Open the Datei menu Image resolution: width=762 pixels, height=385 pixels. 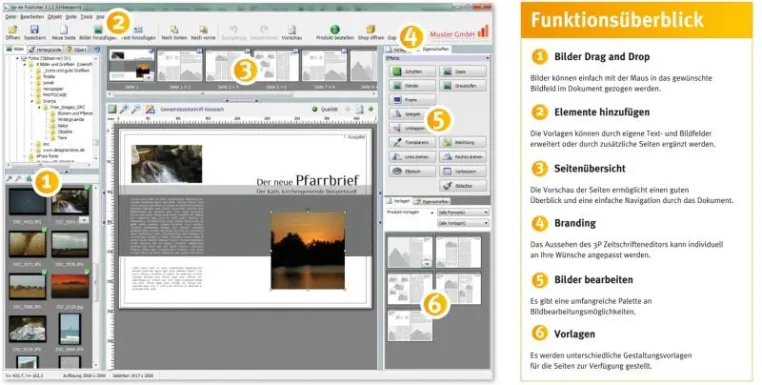point(11,17)
